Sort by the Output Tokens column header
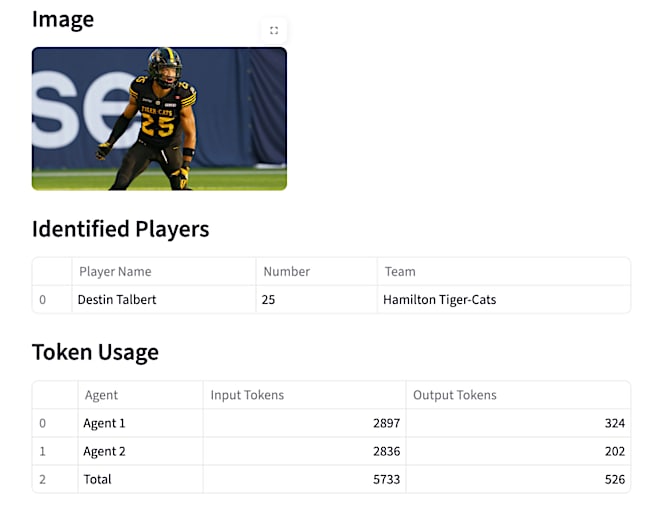Screen dimensions: 650x511 455,395
